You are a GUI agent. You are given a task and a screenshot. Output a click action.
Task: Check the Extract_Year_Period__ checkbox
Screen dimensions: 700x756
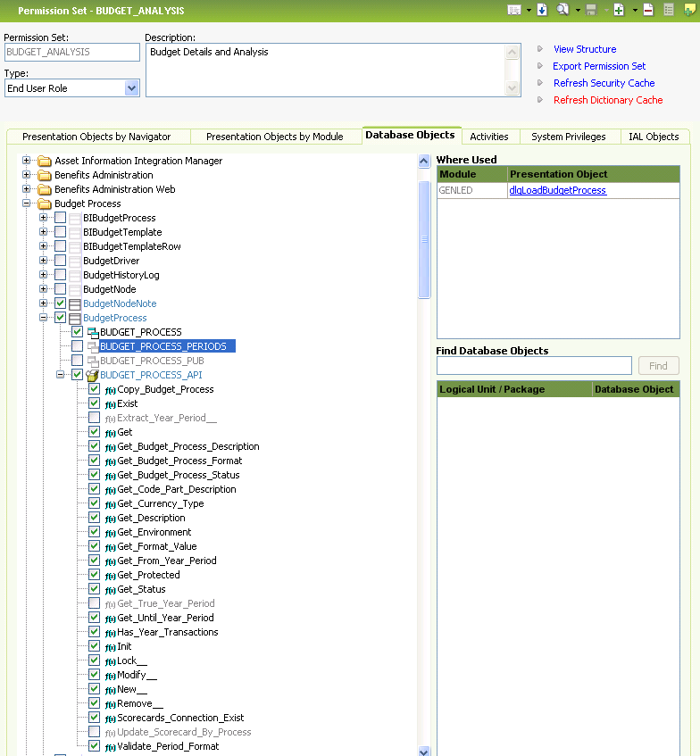[94, 418]
